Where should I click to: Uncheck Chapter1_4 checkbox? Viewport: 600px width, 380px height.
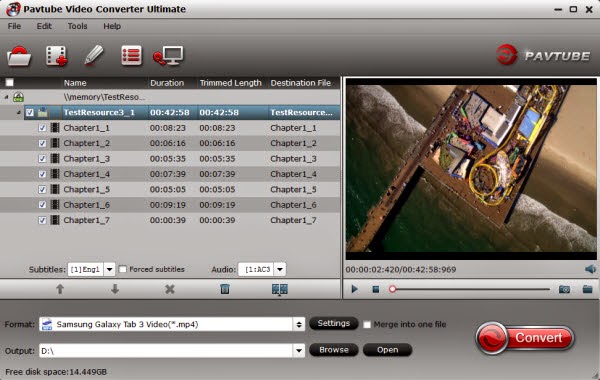click(x=42, y=174)
